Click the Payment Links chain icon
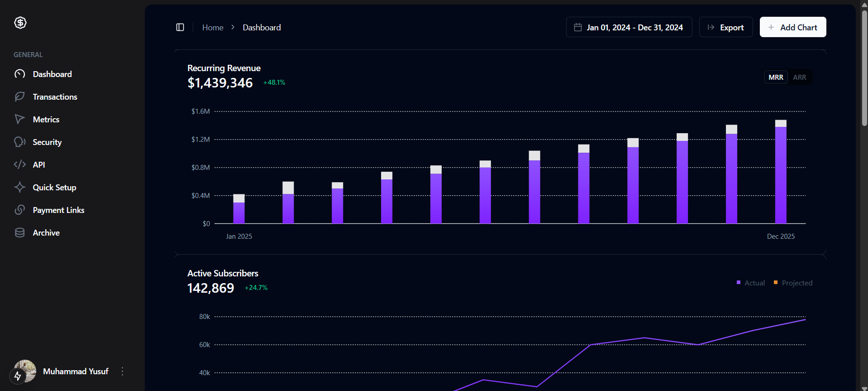Screen dimensions: 868x391 [20, 210]
